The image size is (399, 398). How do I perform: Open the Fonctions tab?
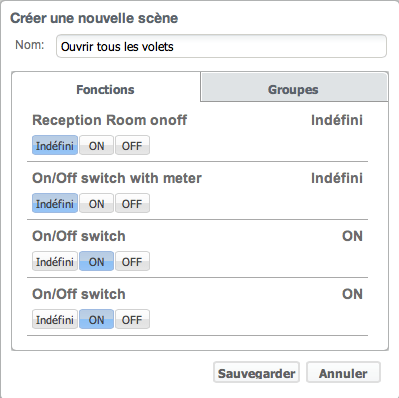point(106,87)
